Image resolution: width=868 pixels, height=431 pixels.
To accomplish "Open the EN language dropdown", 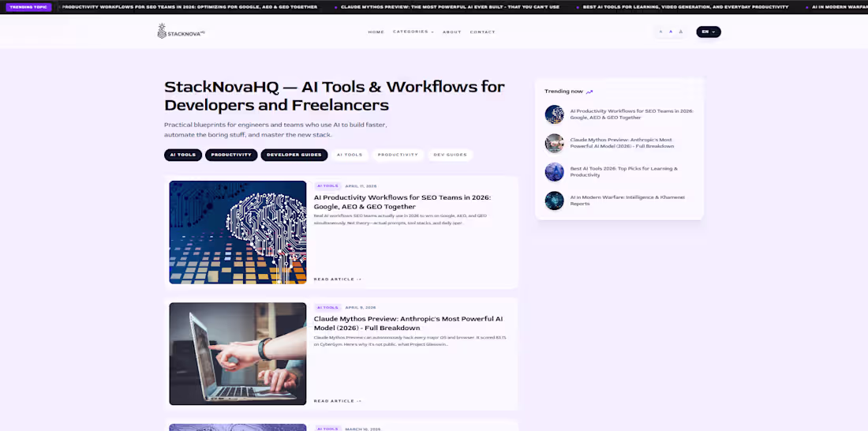I will 708,32.
